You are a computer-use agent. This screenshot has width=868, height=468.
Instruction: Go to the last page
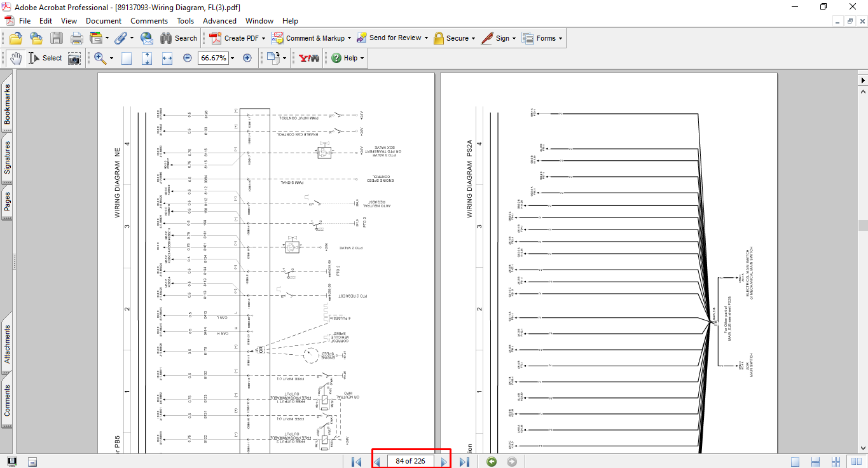point(464,462)
